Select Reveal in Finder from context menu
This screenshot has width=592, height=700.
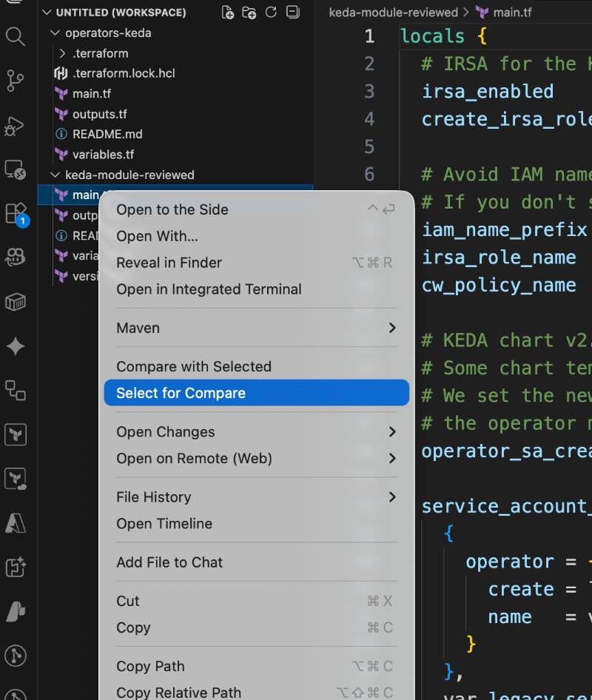click(169, 263)
